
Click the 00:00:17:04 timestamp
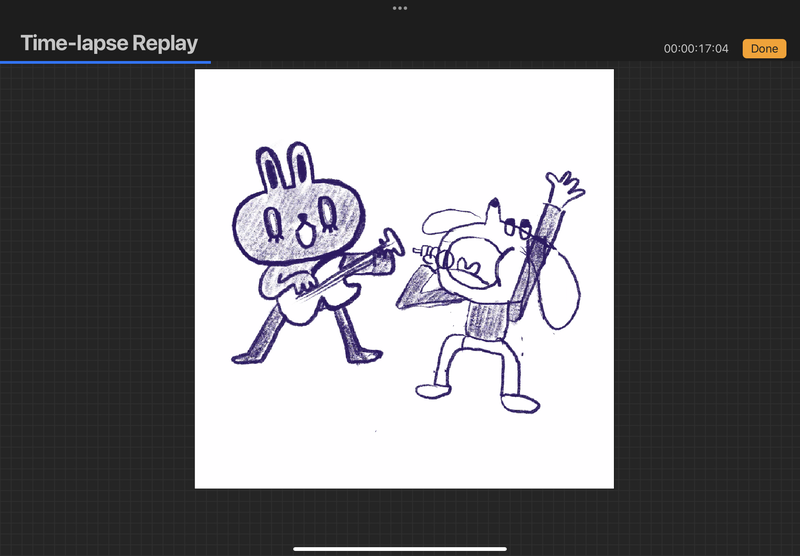click(696, 48)
